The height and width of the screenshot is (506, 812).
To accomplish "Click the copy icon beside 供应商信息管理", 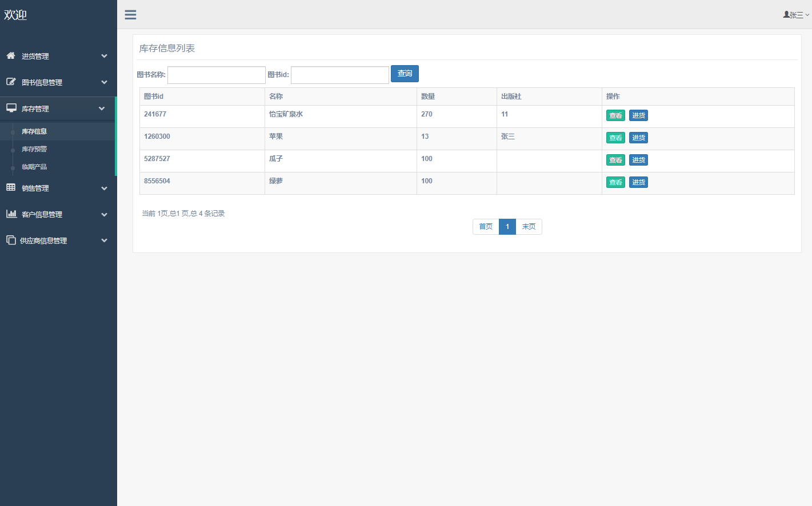I will 11,240.
